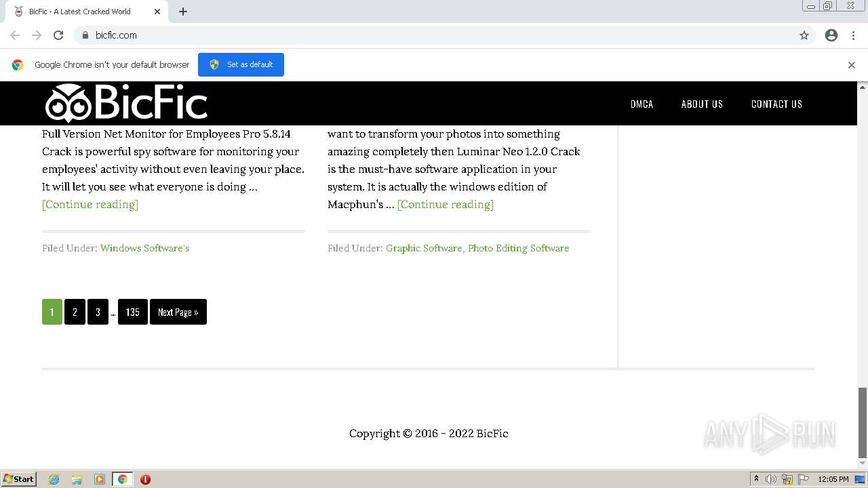
Task: Open Internet Explorer from taskbar
Action: pos(54,479)
